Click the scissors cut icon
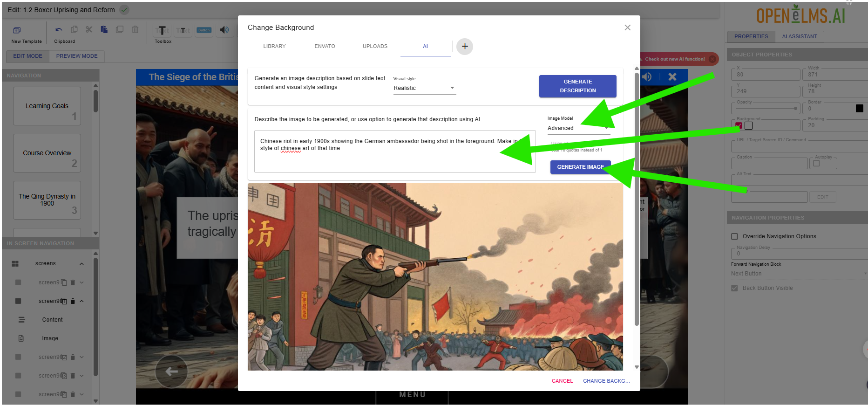868x406 pixels. click(89, 29)
